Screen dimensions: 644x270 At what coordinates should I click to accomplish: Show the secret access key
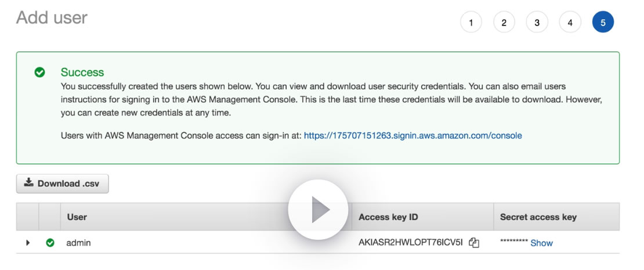pos(541,243)
